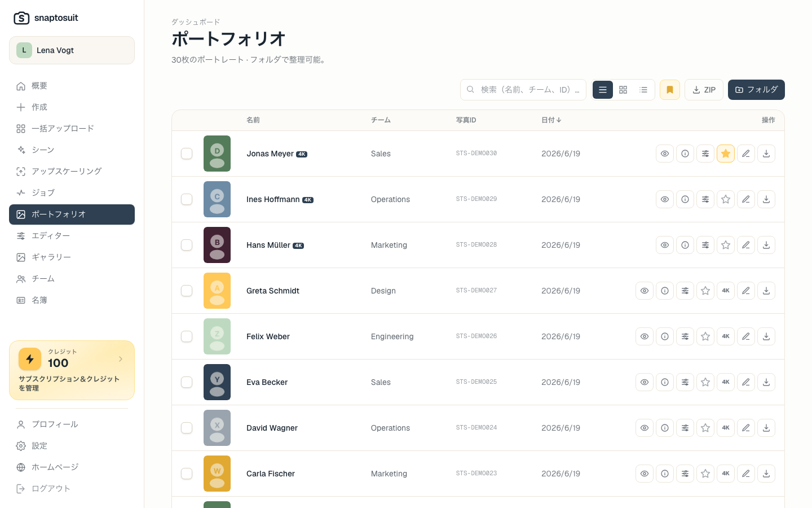The image size is (812, 508).
Task: Open 設定 settings
Action: (x=72, y=446)
